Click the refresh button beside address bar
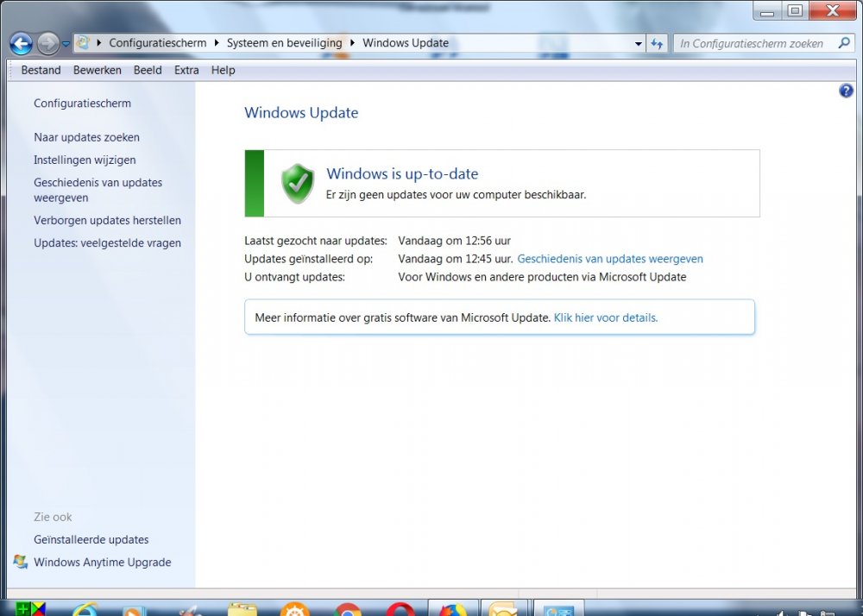The image size is (863, 616). (657, 43)
